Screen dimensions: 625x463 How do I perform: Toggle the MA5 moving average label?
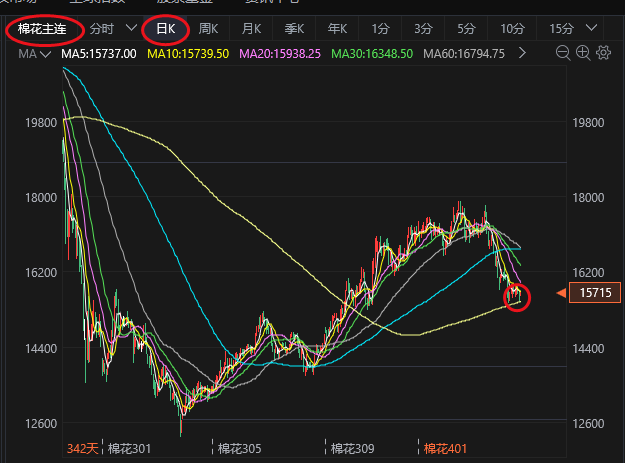[98, 52]
